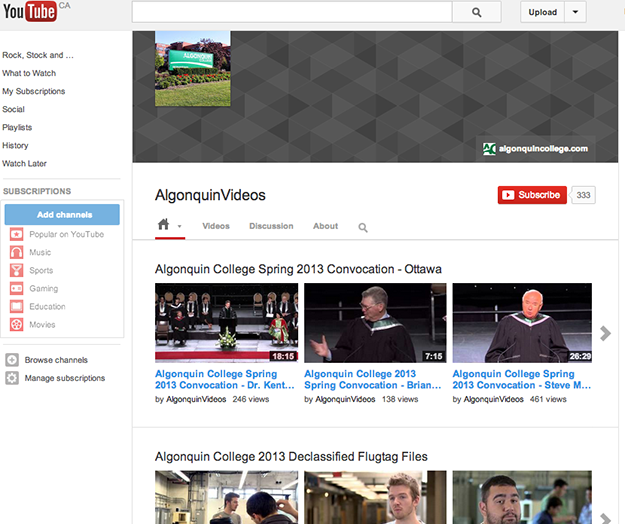Click the Add channels button
This screenshot has height=524, width=625.
tap(62, 215)
